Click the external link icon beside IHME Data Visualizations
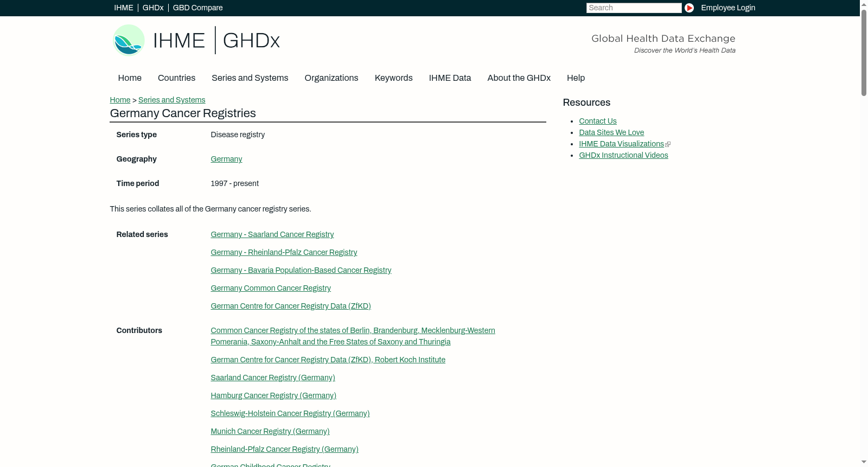868x467 pixels. 668,144
